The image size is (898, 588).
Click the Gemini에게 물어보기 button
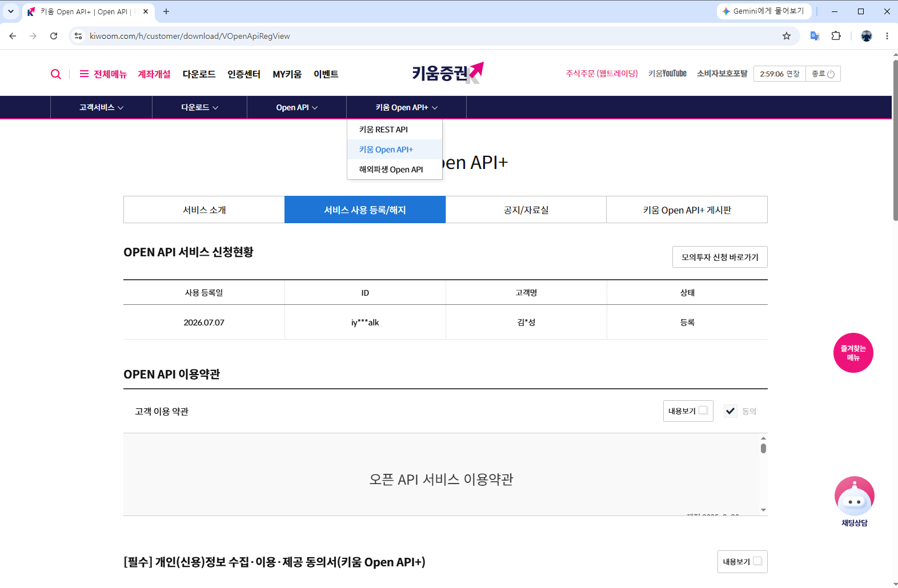coord(764,11)
